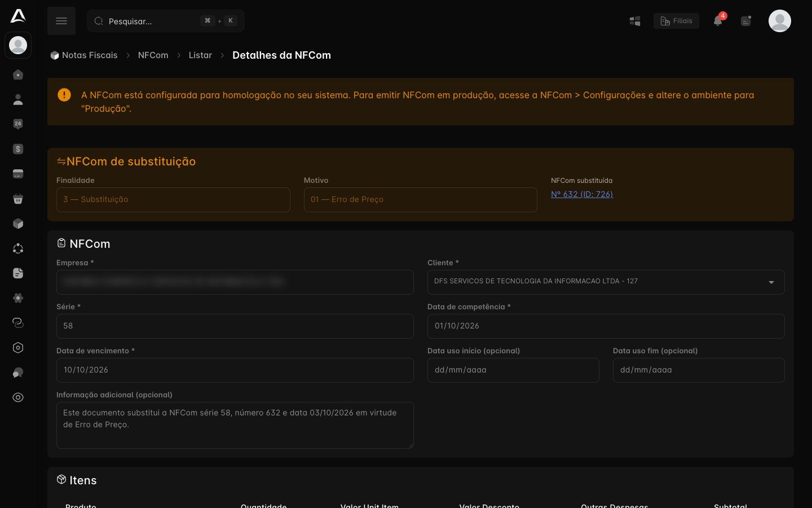Click the Filiais button
This screenshot has width=812, height=508.
click(x=676, y=21)
